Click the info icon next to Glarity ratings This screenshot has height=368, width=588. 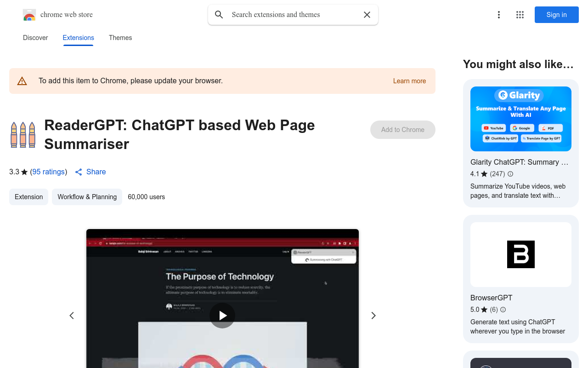[x=510, y=174]
